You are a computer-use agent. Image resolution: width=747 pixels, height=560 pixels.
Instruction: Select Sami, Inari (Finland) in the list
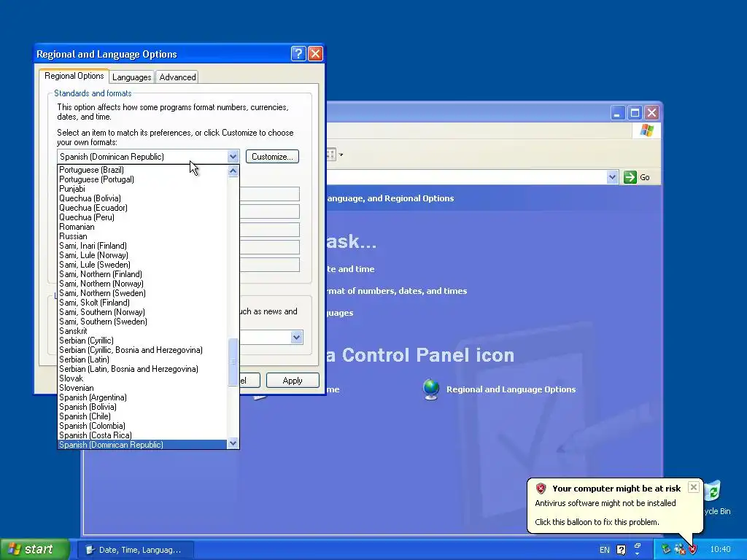(x=142, y=246)
